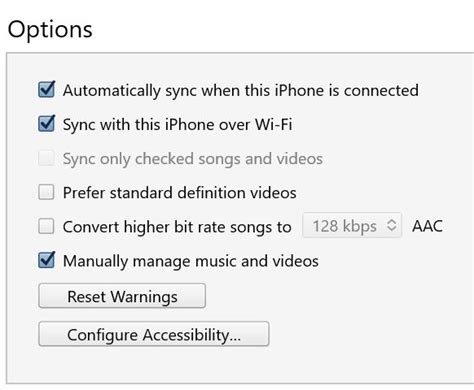Click the Prefer standard definition videos label
474x390 pixels.
point(180,193)
